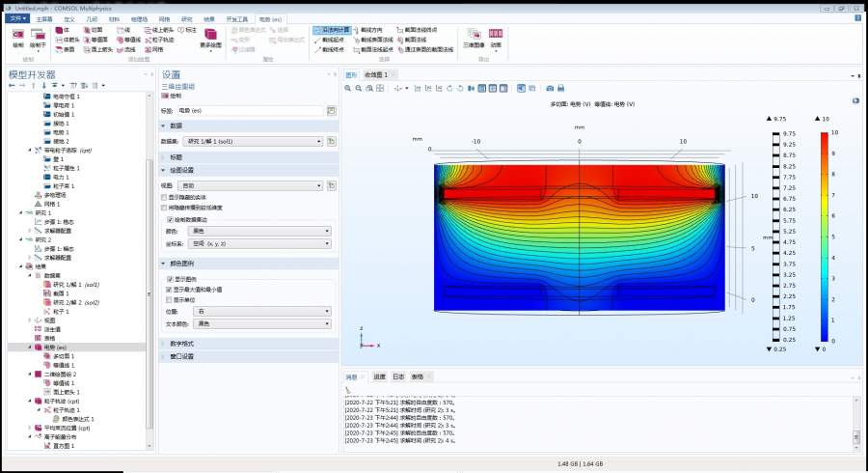Open the 结果 ribbon tab
Screen dimensions: 868x473
coord(209,18)
